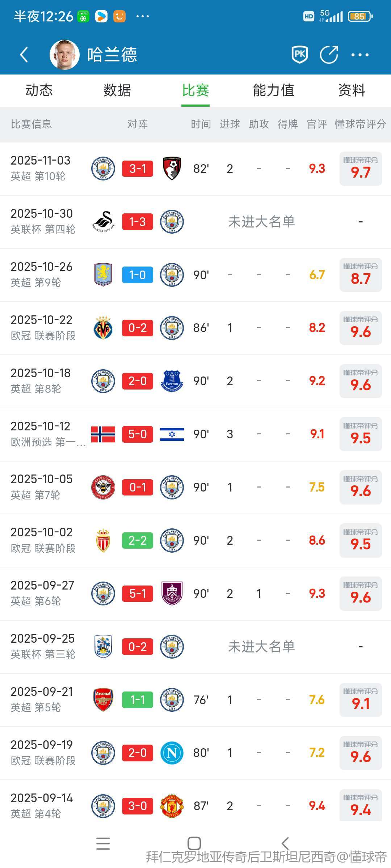Open the 3-1 score versus Bournemouth
This screenshot has height=868, width=391.
(138, 169)
